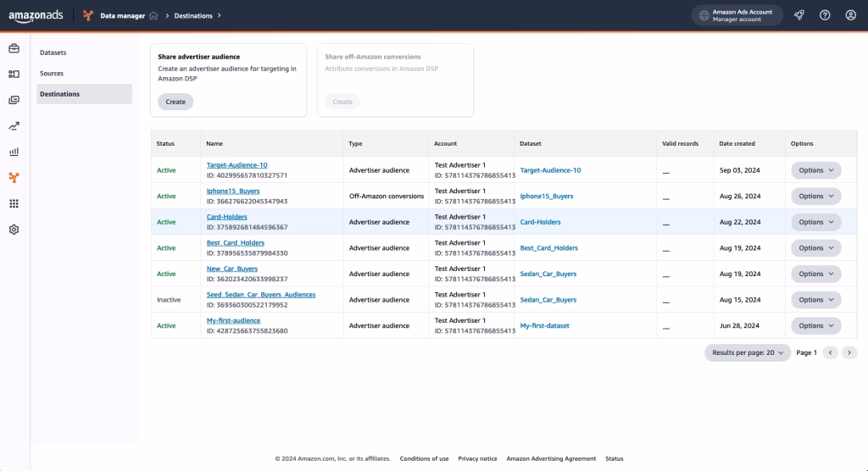
Task: Open the orange data manager icon in sidebar
Action: click(x=14, y=178)
